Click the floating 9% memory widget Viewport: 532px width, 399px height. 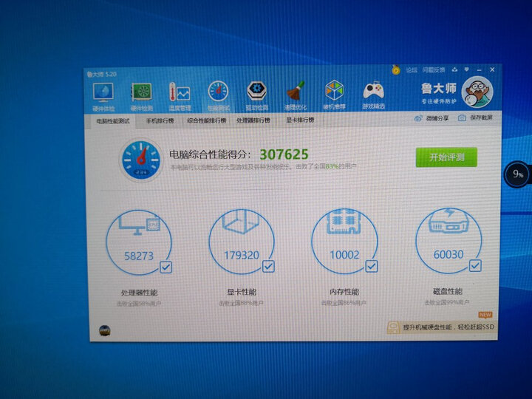tap(517, 174)
